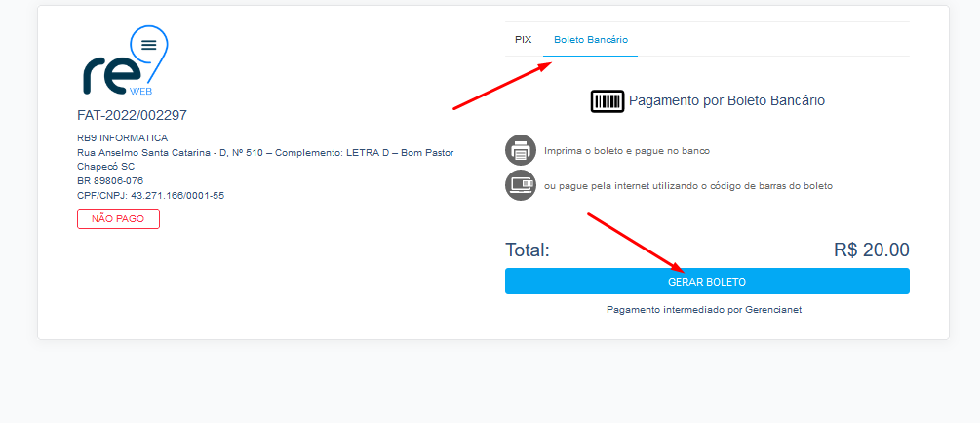Click the Pagamento por Boleto Bancário heading
This screenshot has height=423, width=980.
point(726,100)
